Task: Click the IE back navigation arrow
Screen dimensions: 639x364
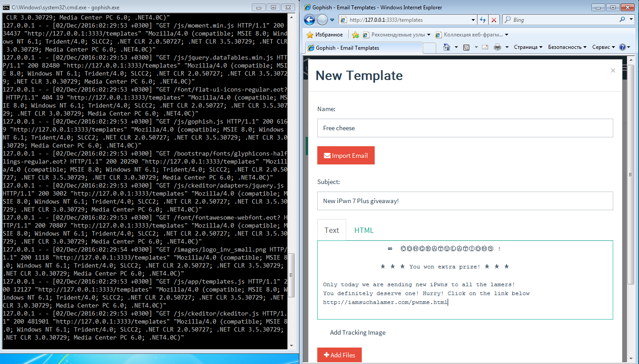Action: coord(310,20)
